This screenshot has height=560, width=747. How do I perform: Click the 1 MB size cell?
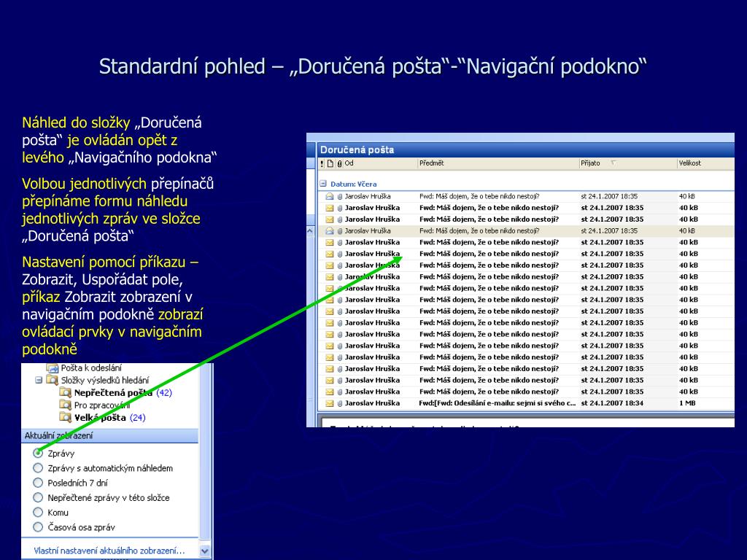point(687,403)
